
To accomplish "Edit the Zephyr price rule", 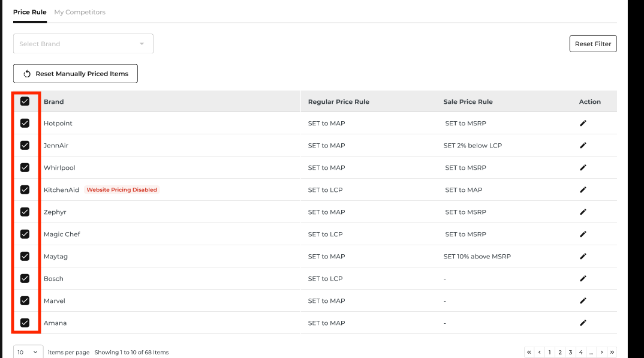I will pos(583,212).
